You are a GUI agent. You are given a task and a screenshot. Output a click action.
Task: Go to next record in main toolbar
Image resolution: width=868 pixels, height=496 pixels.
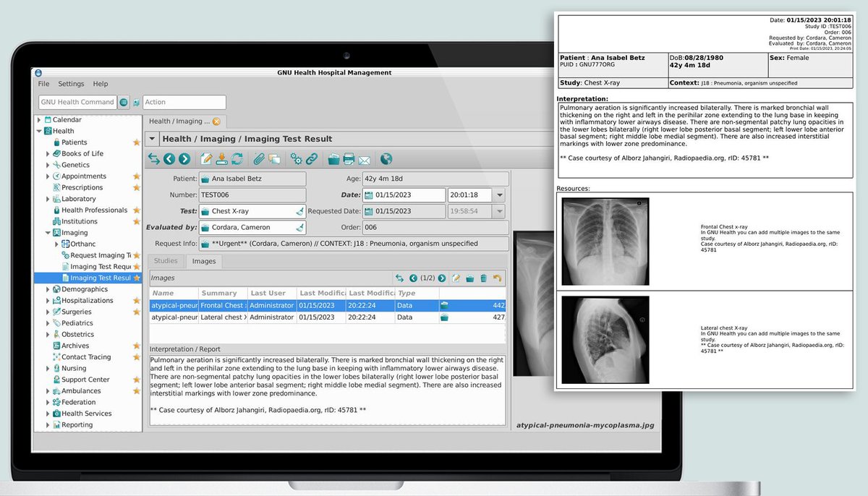click(184, 158)
